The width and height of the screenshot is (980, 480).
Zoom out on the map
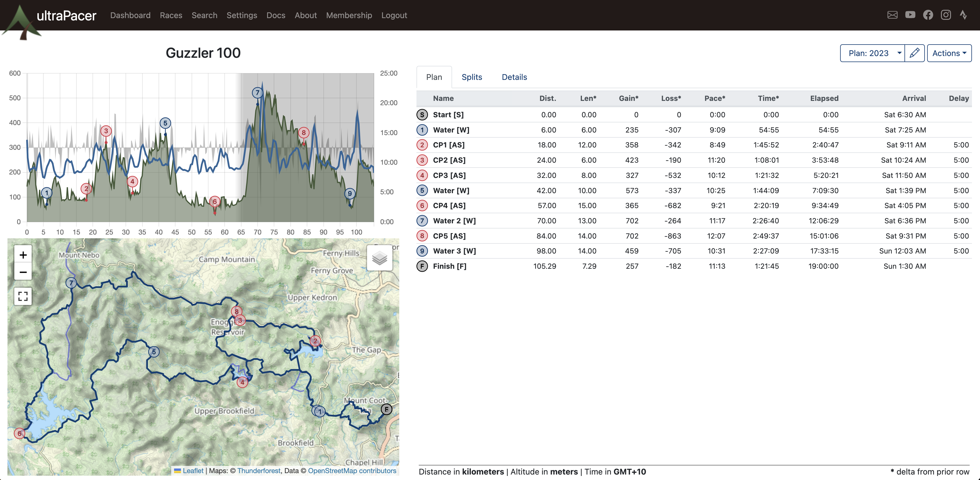[x=23, y=272]
